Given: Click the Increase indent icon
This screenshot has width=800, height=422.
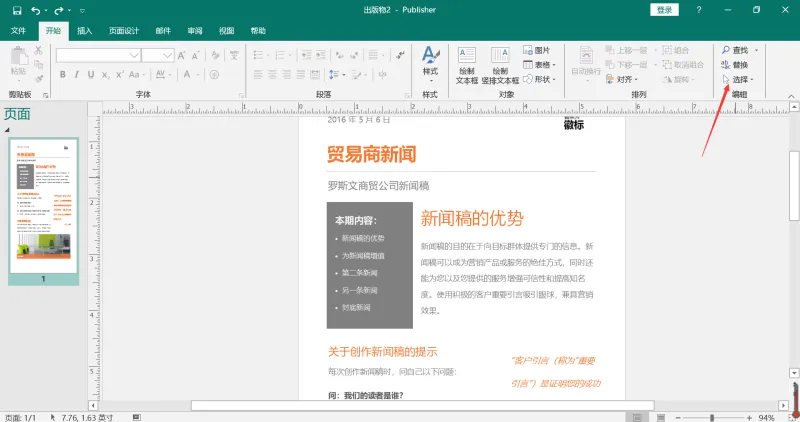Looking at the screenshot, I should tap(320, 55).
